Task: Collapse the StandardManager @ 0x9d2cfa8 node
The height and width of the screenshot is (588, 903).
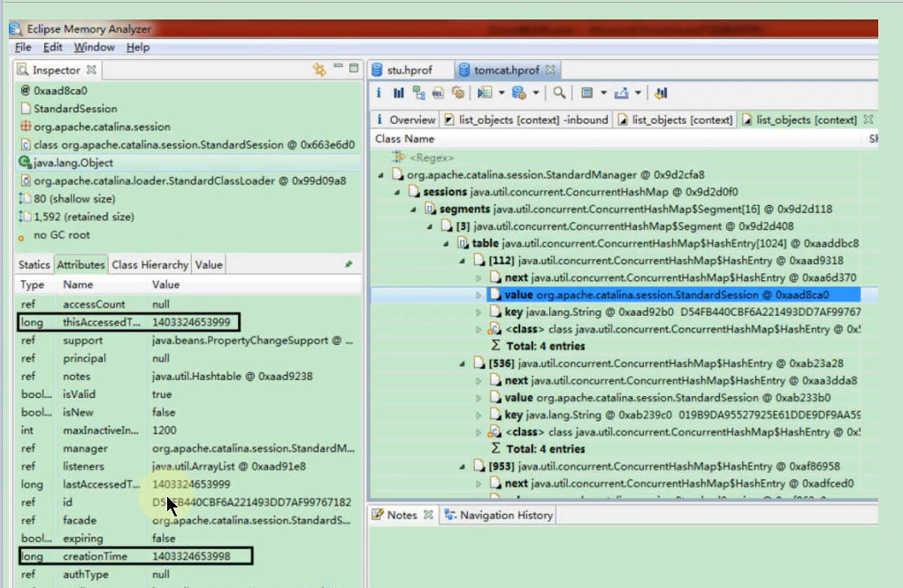Action: click(380, 175)
